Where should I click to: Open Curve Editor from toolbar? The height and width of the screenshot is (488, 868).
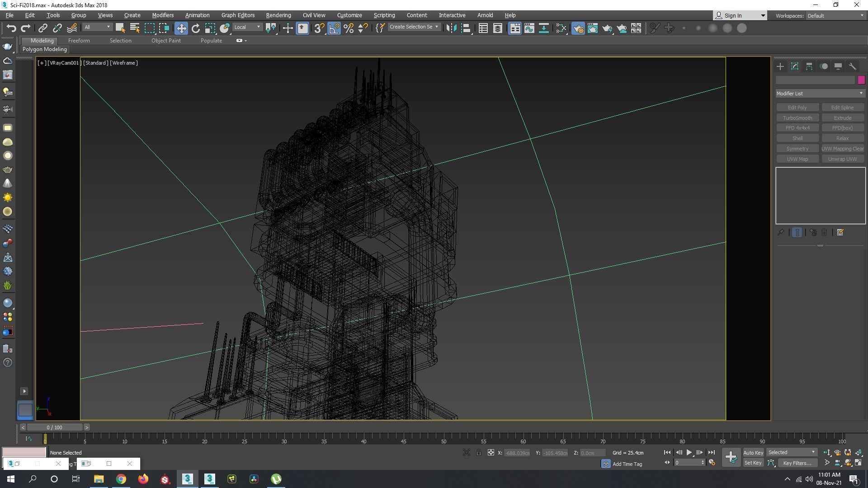click(x=529, y=28)
